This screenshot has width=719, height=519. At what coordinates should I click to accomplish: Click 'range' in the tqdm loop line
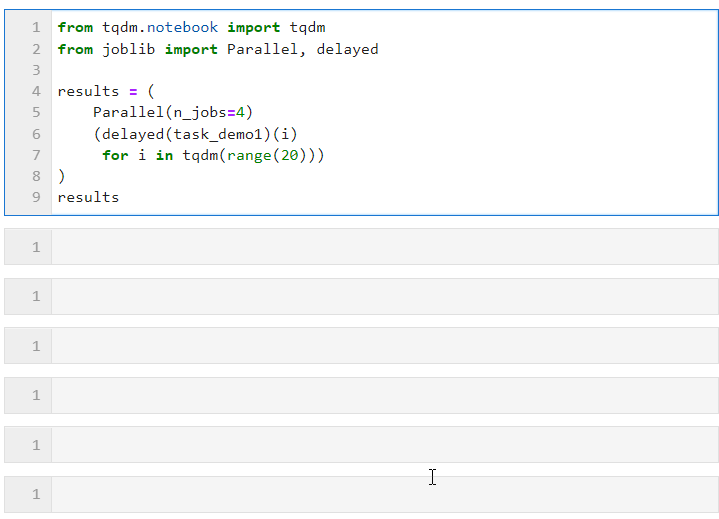pyautogui.click(x=249, y=156)
